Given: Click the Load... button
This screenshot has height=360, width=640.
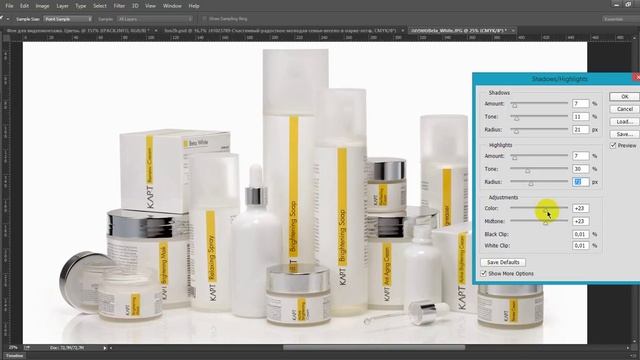Looking at the screenshot, I should (624, 122).
